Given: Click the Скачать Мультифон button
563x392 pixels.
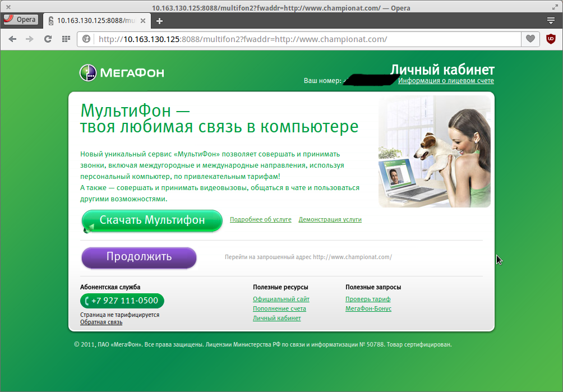Looking at the screenshot, I should tap(152, 220).
